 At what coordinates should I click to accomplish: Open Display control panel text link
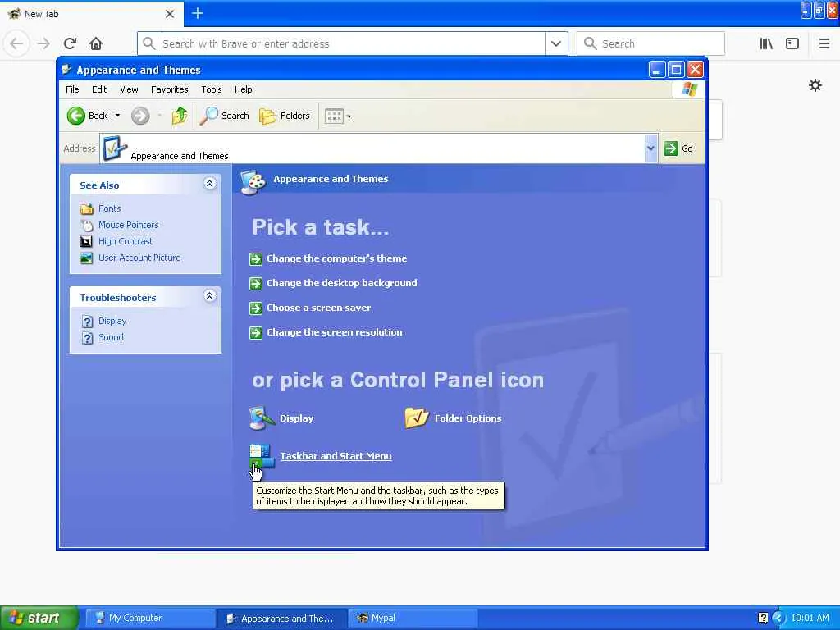point(296,418)
